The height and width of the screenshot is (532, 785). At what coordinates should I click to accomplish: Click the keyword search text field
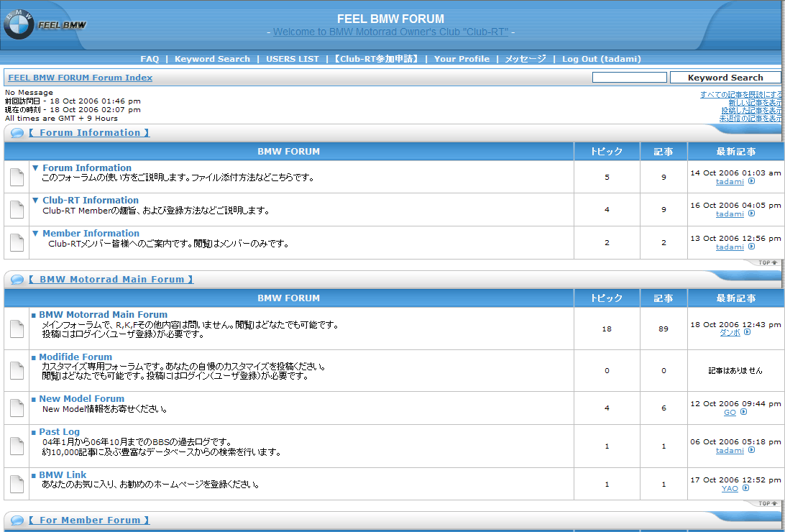pyautogui.click(x=629, y=78)
